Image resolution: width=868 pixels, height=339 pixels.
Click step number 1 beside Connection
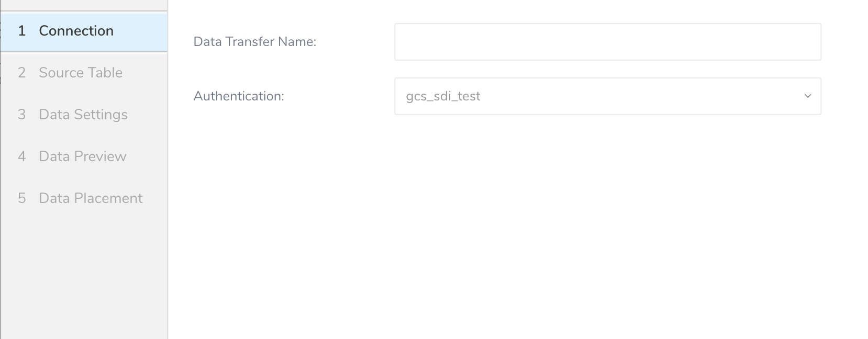tap(21, 31)
